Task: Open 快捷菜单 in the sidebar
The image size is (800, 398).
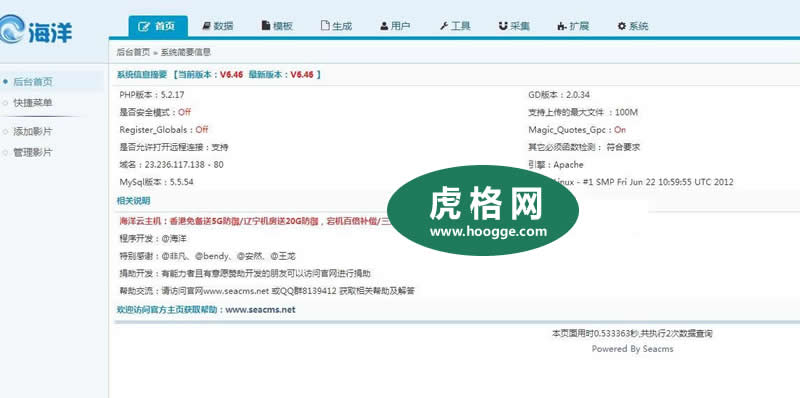Action: 33,103
